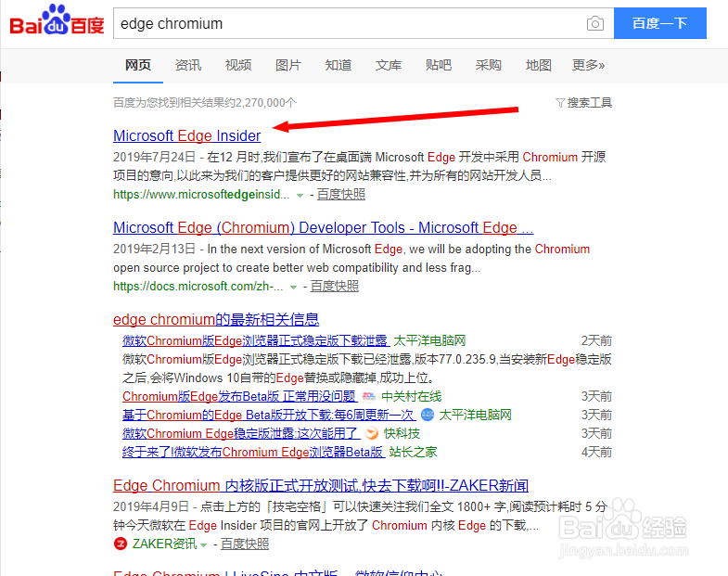Screen dimensions: 728x576
Task: Click the 站长之家 source name
Action: tap(414, 452)
